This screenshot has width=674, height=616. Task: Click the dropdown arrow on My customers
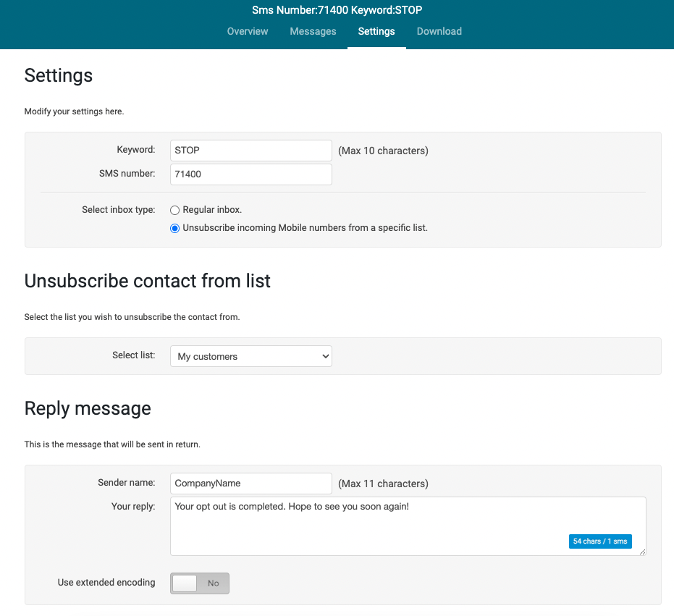[x=325, y=356]
